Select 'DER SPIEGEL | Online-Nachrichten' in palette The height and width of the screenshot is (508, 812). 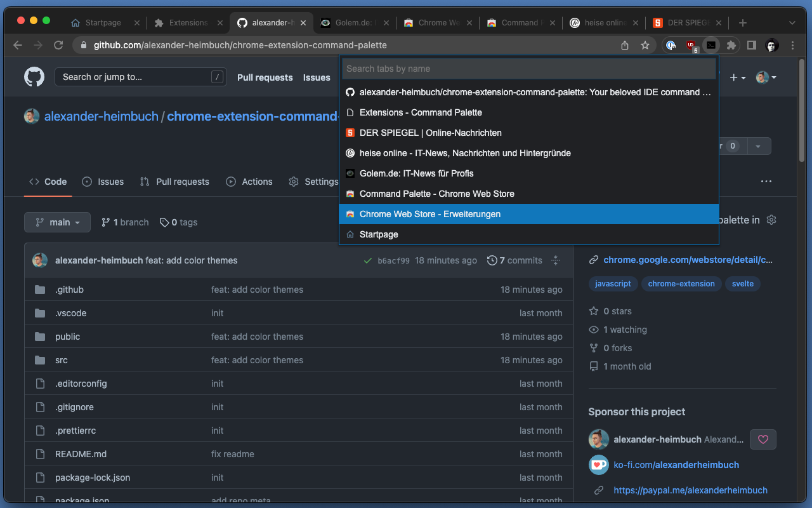click(x=529, y=133)
